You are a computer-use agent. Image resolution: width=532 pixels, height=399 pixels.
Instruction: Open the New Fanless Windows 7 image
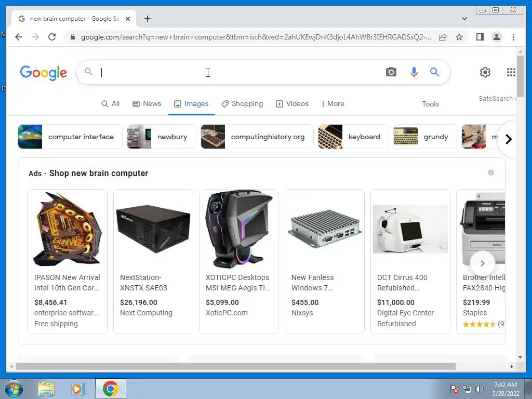coord(325,229)
